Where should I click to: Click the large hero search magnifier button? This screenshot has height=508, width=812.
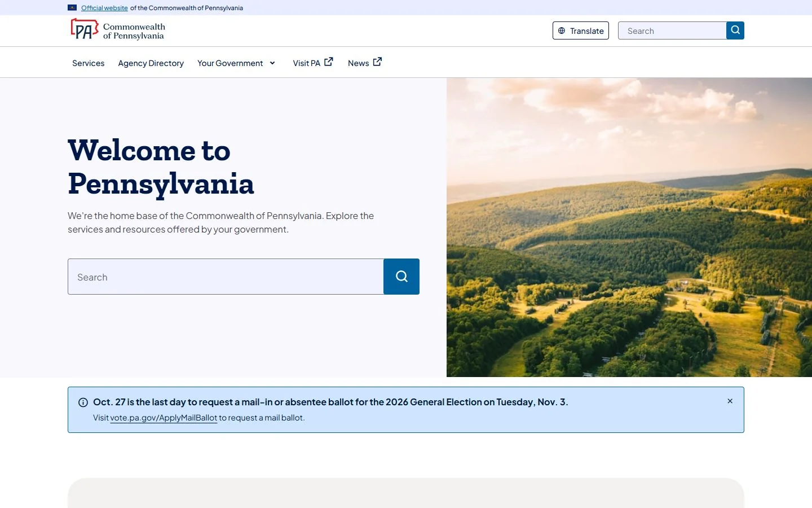401,277
